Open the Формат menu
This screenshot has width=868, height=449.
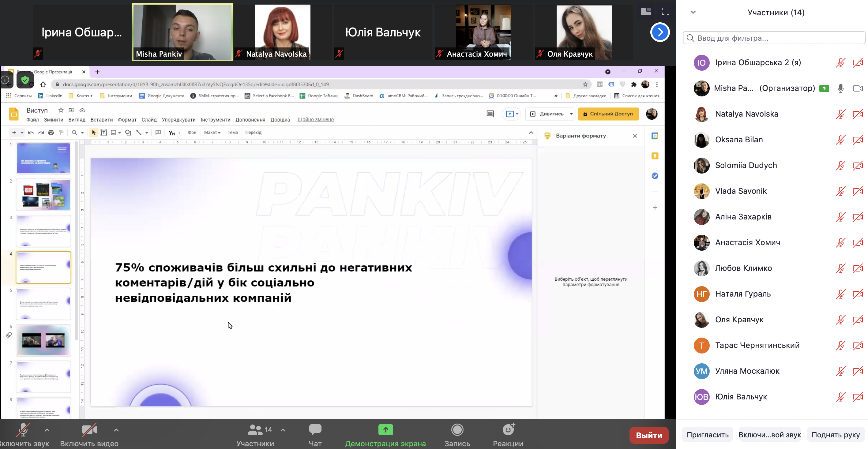(127, 120)
